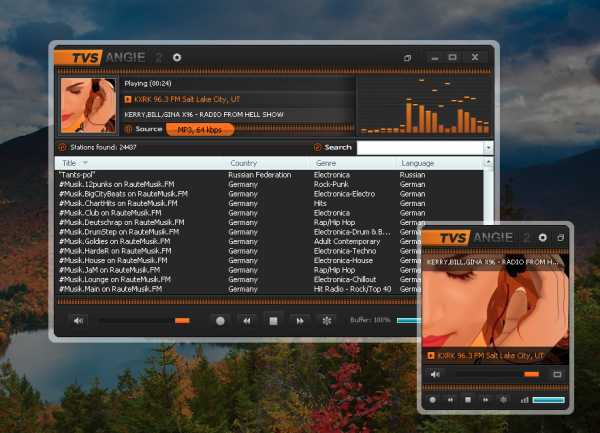Mute sound in the mini player

tap(435, 374)
